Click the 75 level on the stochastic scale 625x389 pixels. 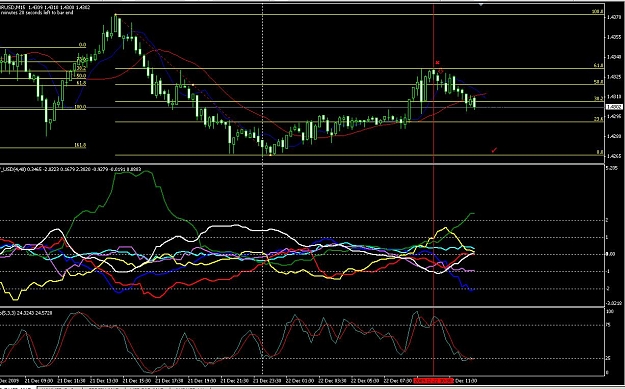[608, 325]
